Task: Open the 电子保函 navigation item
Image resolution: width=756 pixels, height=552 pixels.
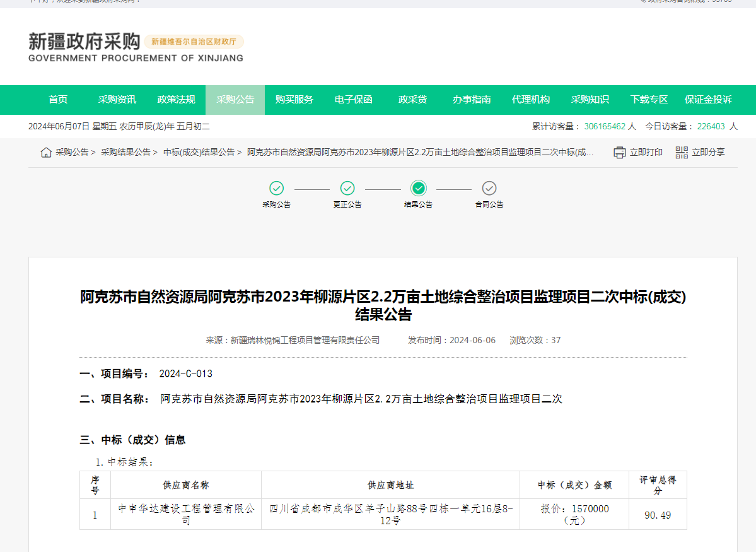Action: point(353,100)
